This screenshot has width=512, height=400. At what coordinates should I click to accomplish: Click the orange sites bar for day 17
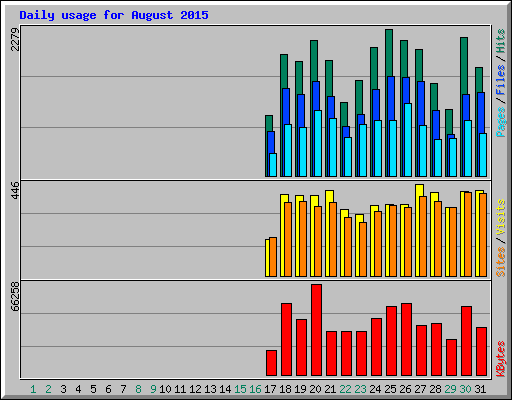coord(273,257)
